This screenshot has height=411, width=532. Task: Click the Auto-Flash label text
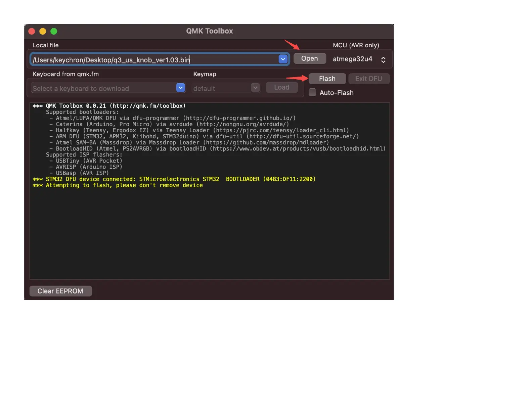coord(337,93)
